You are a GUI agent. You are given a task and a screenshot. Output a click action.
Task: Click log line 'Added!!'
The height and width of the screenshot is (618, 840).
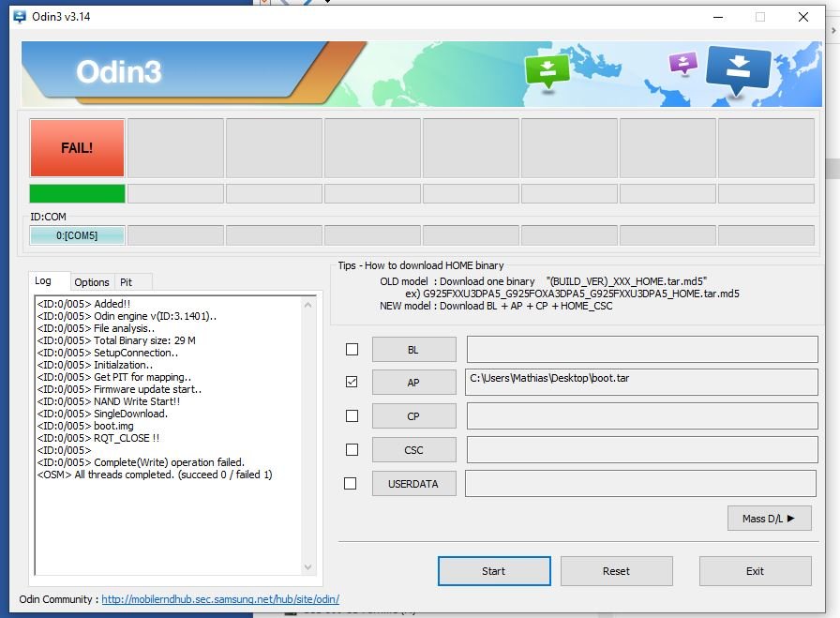coord(83,304)
